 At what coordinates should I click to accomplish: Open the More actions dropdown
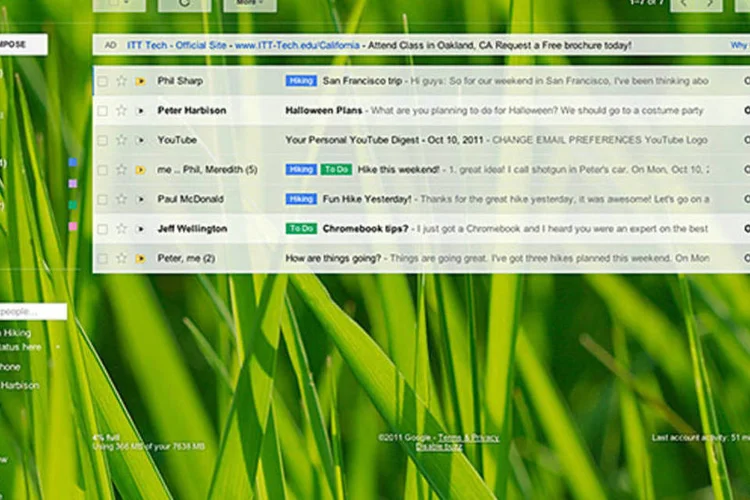pos(250,4)
